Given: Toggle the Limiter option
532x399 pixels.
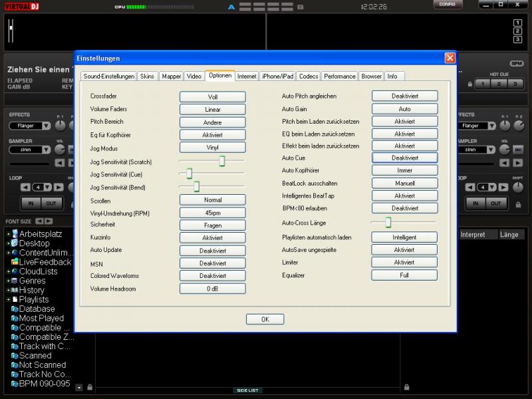Looking at the screenshot, I should [404, 263].
